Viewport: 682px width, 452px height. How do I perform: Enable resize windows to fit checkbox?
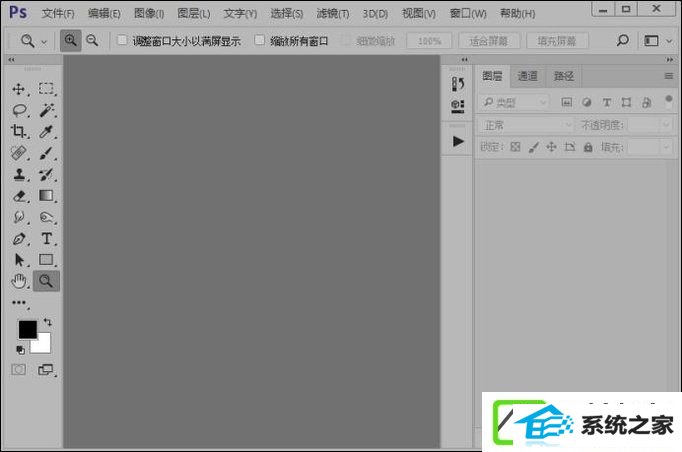coord(122,40)
